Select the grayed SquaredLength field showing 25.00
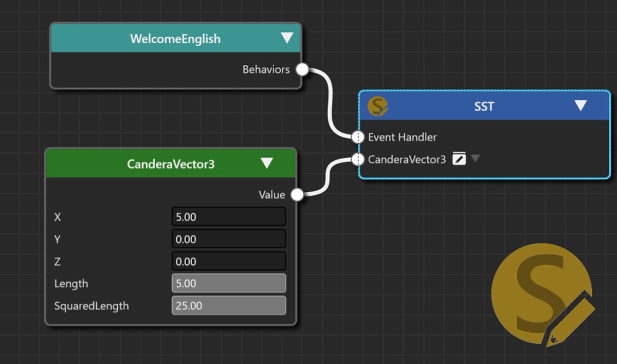The width and height of the screenshot is (617, 364). coord(228,305)
